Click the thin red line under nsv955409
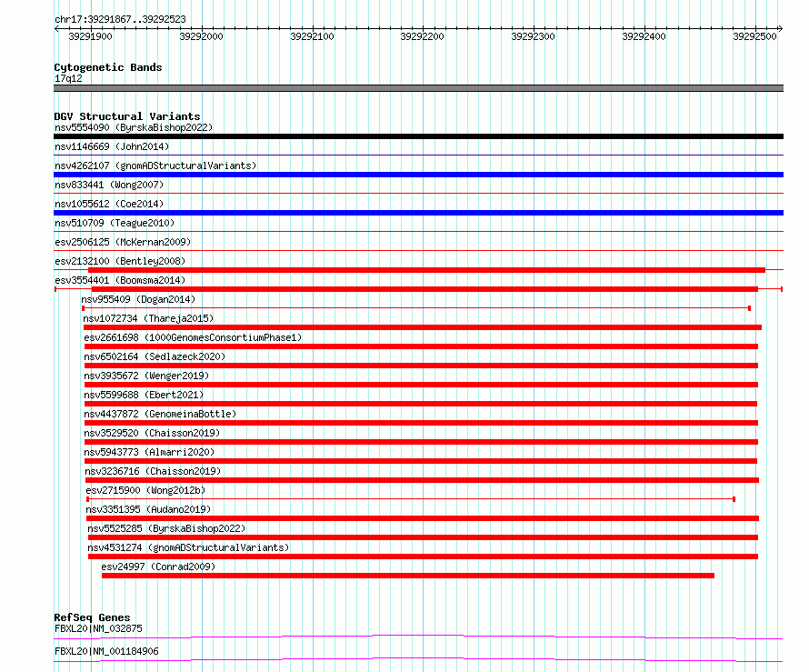809x672 pixels. pyautogui.click(x=415, y=308)
